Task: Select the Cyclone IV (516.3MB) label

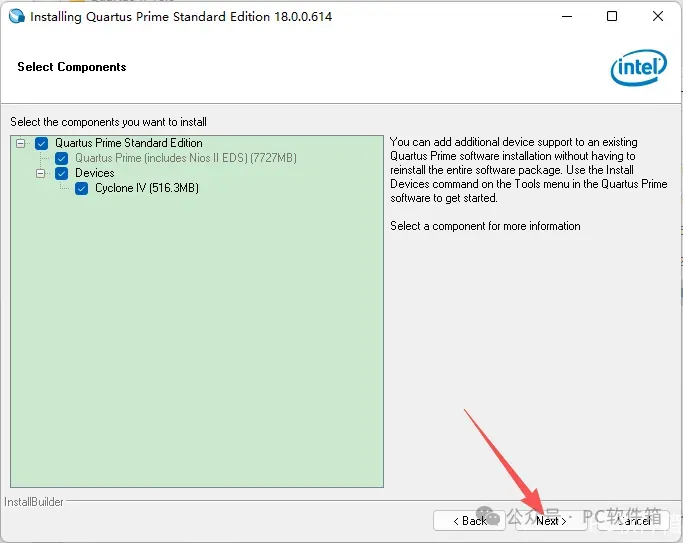Action: point(147,188)
